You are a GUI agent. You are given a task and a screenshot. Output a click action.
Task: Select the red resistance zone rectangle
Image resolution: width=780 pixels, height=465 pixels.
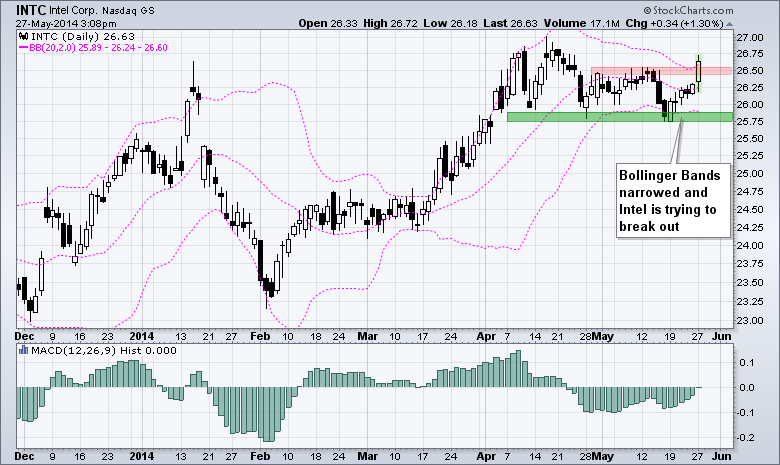[640, 72]
